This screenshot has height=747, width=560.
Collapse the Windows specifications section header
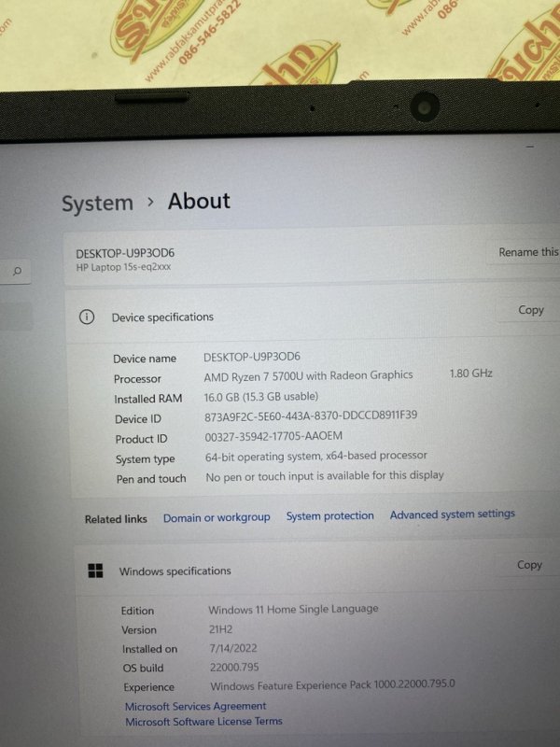[315, 570]
